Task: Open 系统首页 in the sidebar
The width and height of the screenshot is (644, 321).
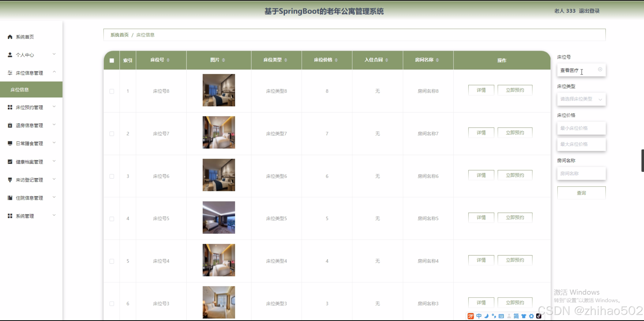Action: tap(31, 37)
